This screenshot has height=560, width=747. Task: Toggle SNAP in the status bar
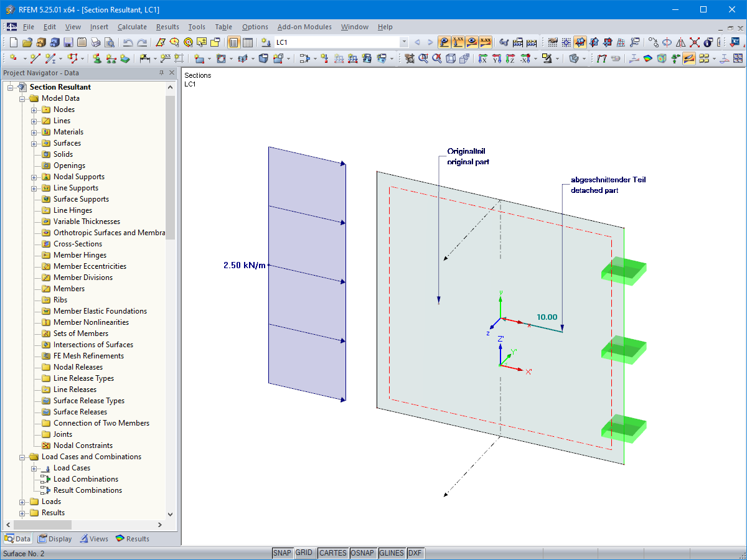[x=282, y=553]
